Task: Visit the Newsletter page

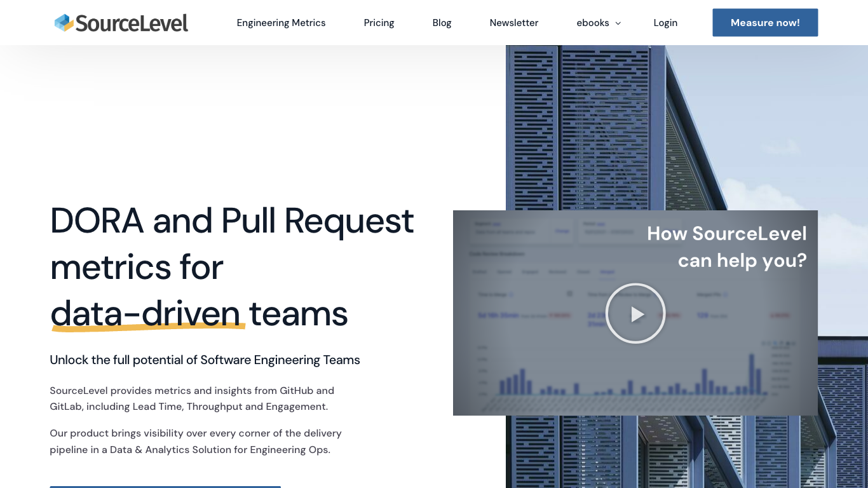Action: click(513, 23)
